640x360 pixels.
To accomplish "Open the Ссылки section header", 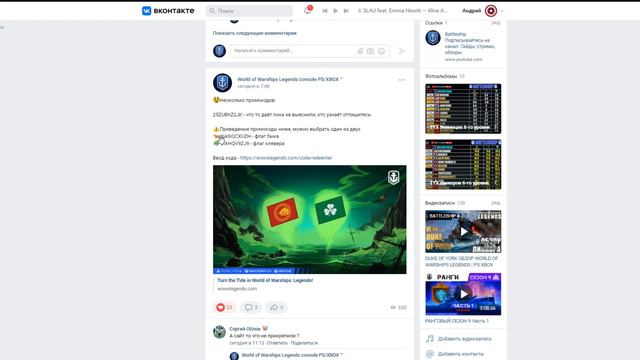I will click(433, 23).
